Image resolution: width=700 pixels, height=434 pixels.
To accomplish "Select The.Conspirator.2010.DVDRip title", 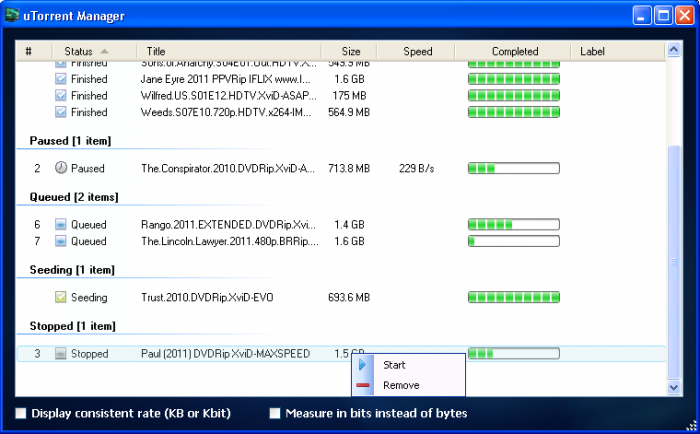I will pyautogui.click(x=228, y=168).
